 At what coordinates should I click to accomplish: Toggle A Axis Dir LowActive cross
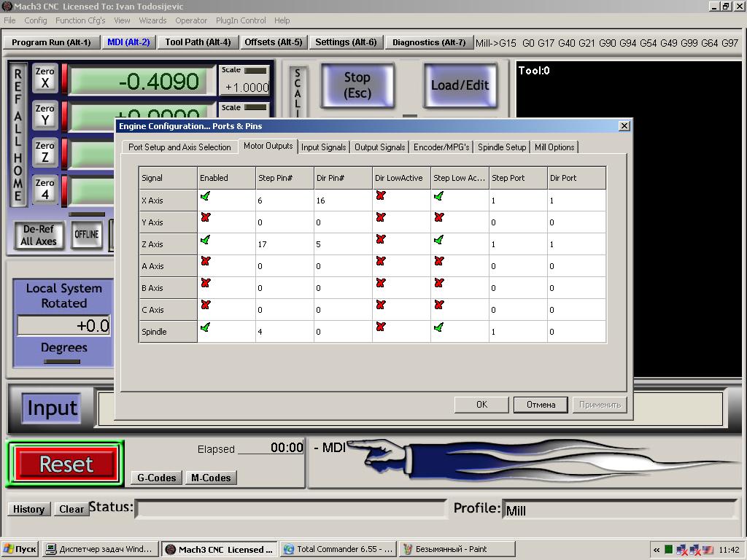pos(380,262)
